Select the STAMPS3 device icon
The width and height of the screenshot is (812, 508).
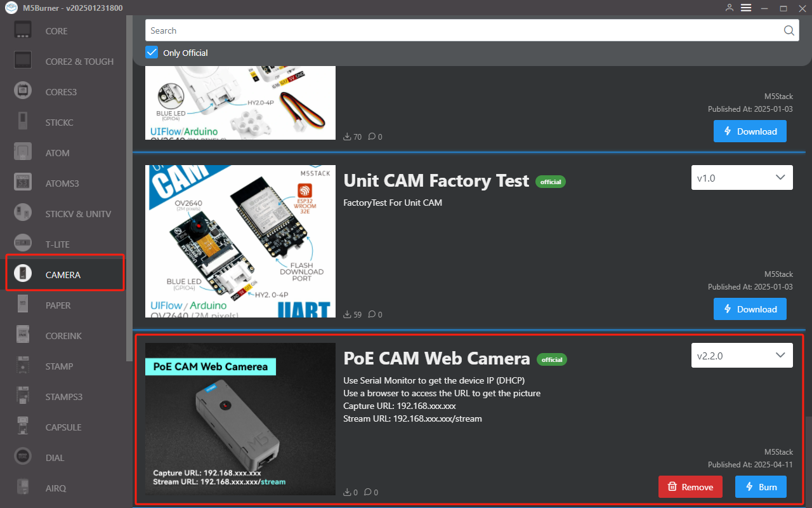click(x=23, y=396)
